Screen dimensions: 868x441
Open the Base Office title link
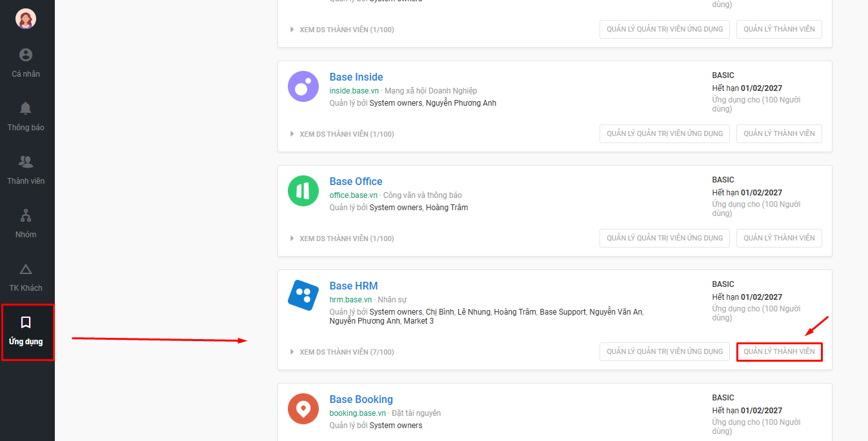[x=356, y=182]
